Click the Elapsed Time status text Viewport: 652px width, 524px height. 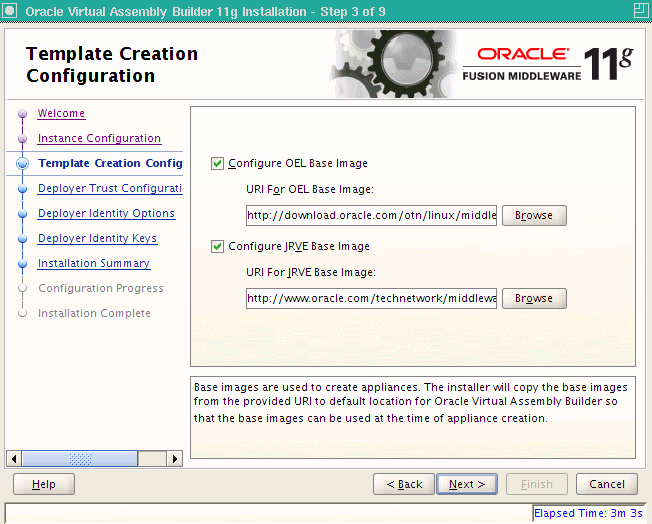[588, 513]
